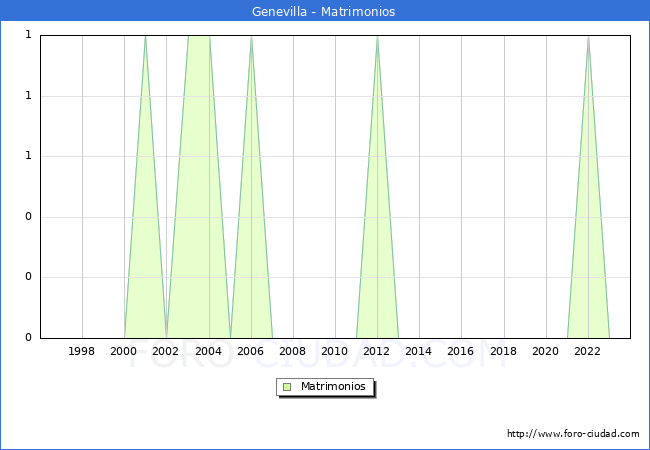Viewport: 650px width, 450px height.
Task: Select the green plateau area around 2003-2004
Action: (198, 150)
